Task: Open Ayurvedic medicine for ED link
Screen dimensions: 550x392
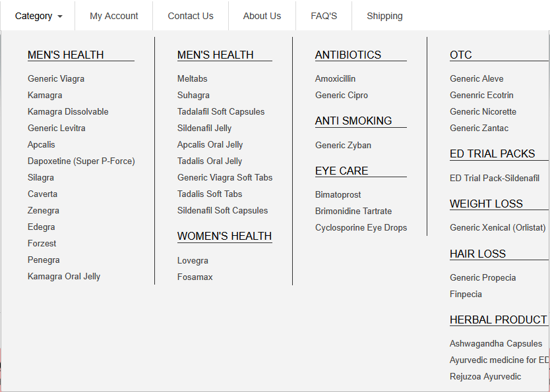Action: tap(499, 360)
